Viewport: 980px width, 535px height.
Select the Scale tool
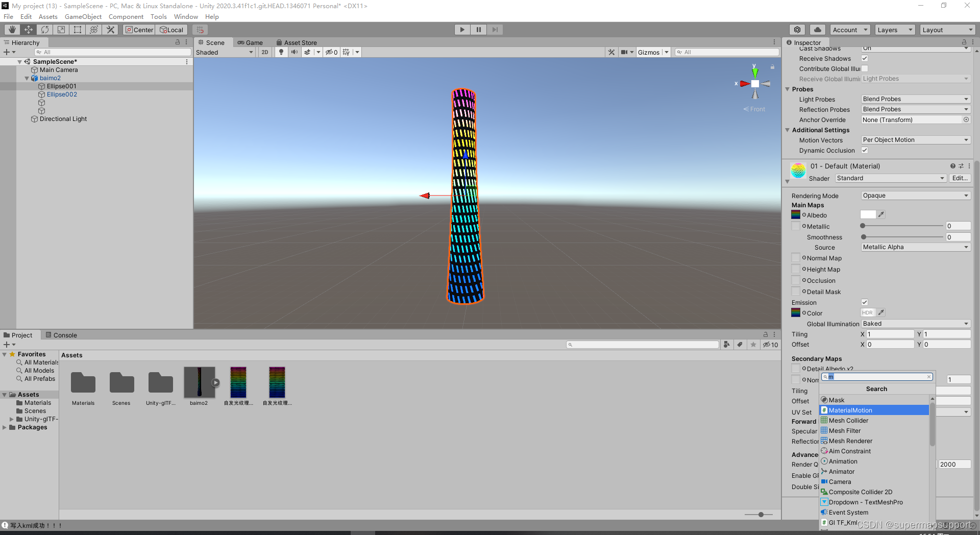point(61,30)
